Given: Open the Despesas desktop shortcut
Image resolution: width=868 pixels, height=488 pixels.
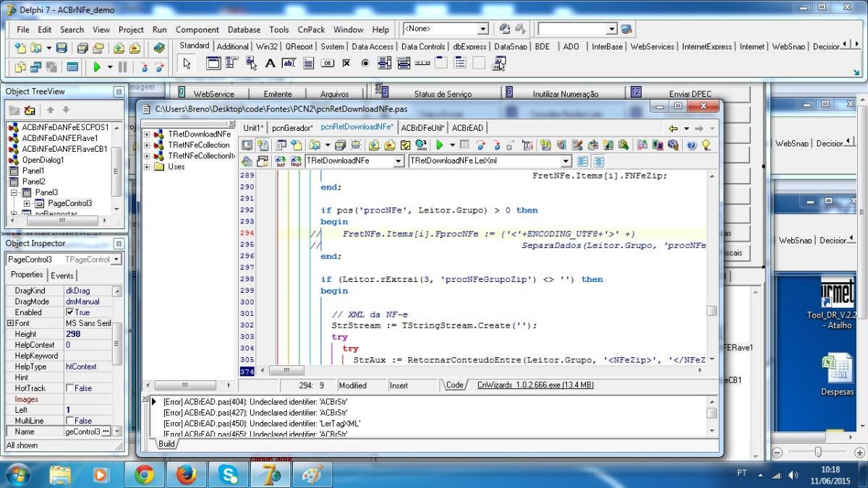Looking at the screenshot, I should click(837, 375).
